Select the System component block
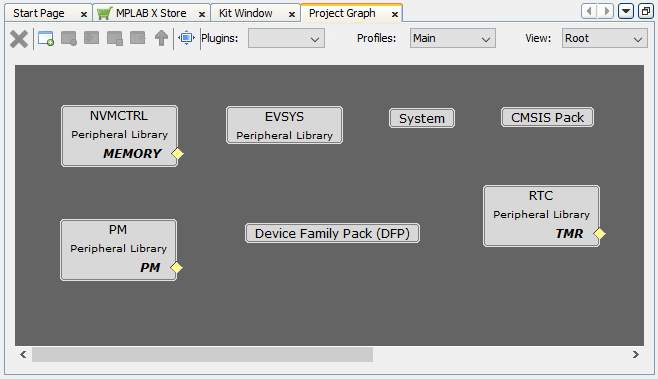Image resolution: width=658 pixels, height=379 pixels. point(422,118)
